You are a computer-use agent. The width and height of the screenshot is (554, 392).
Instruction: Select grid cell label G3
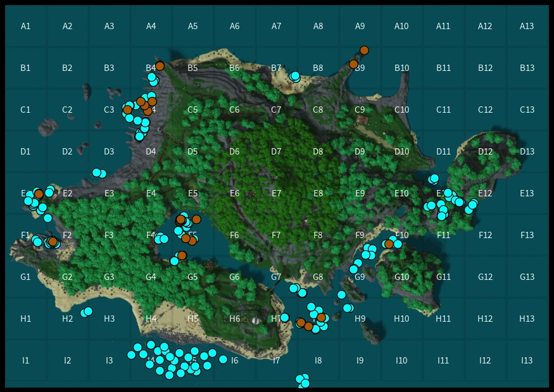[109, 277]
